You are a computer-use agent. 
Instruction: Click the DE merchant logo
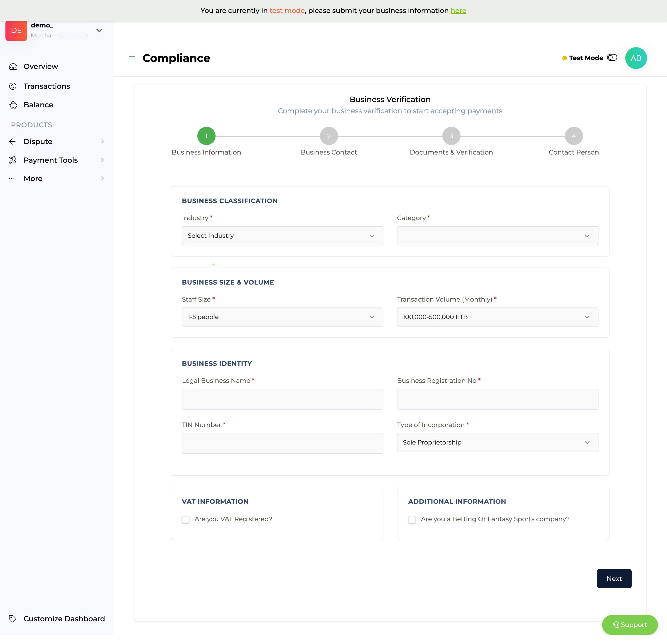(16, 31)
